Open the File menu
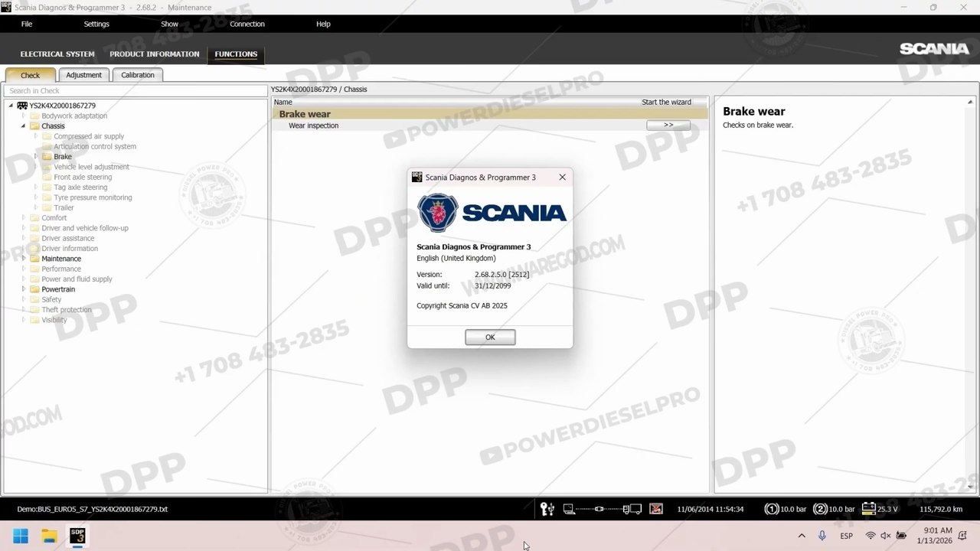 coord(27,24)
